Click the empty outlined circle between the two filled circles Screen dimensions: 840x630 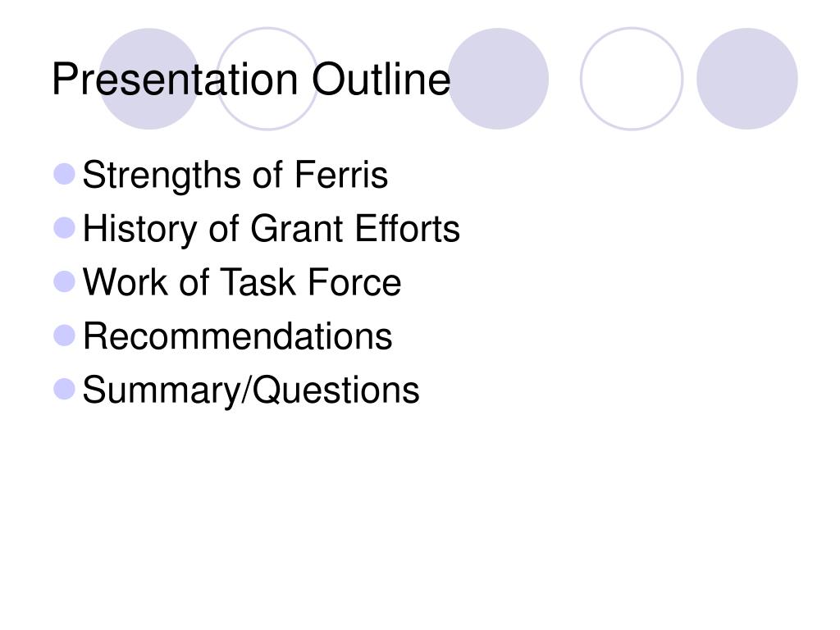(632, 79)
